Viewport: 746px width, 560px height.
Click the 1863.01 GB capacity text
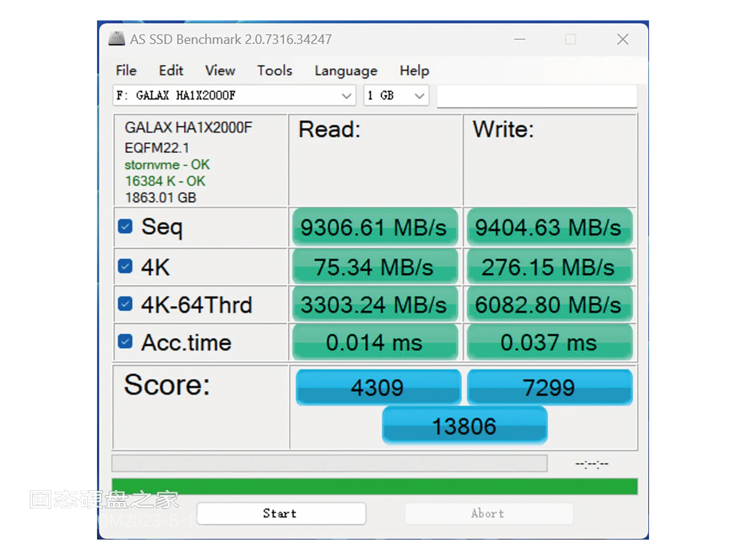(x=161, y=197)
